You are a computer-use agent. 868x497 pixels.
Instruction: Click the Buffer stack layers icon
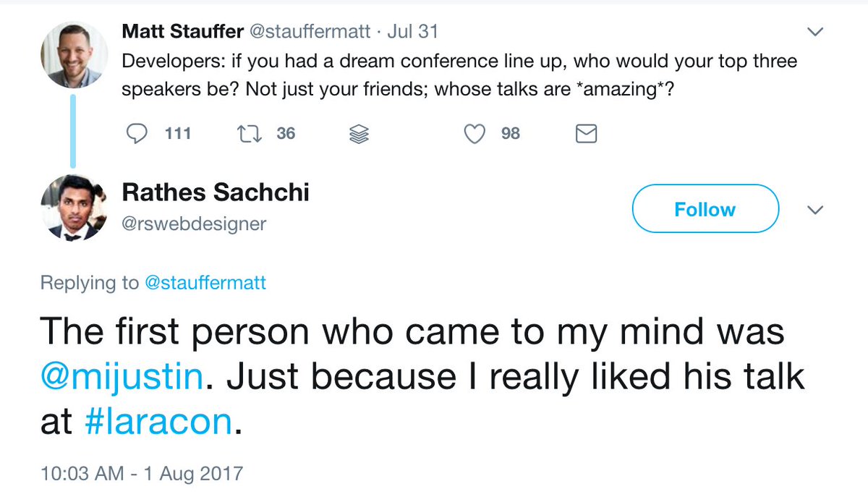point(360,134)
